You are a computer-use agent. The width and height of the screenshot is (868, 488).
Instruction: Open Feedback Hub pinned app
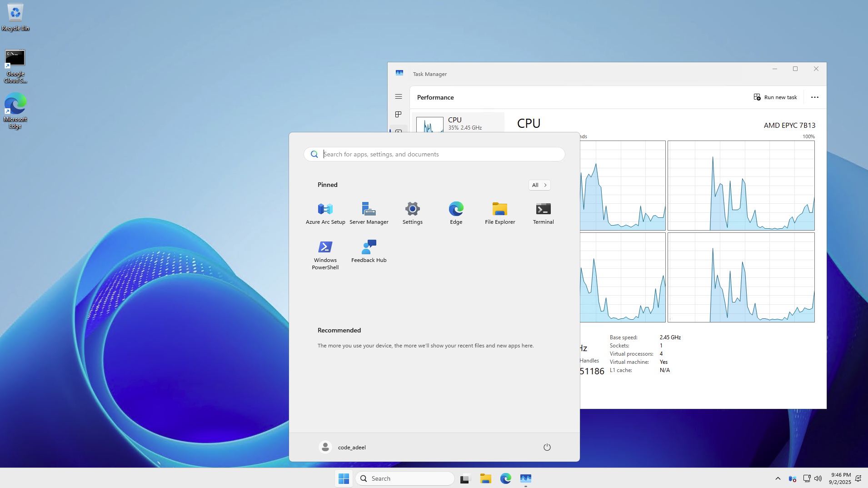[369, 252]
